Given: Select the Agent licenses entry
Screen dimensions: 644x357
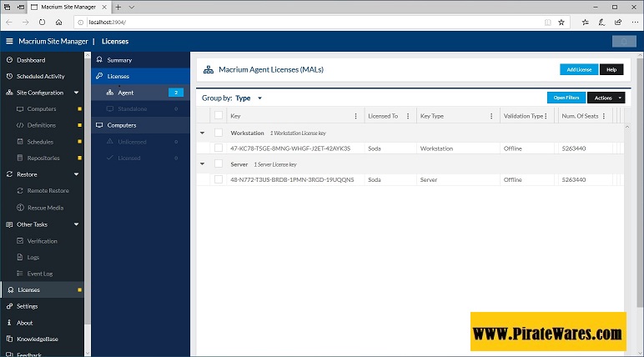Looking at the screenshot, I should point(125,93).
